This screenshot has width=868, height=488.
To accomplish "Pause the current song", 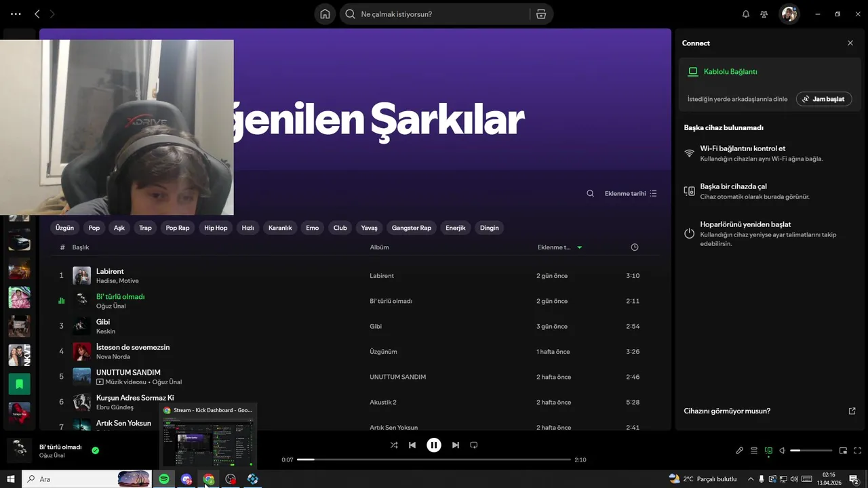I will (434, 445).
